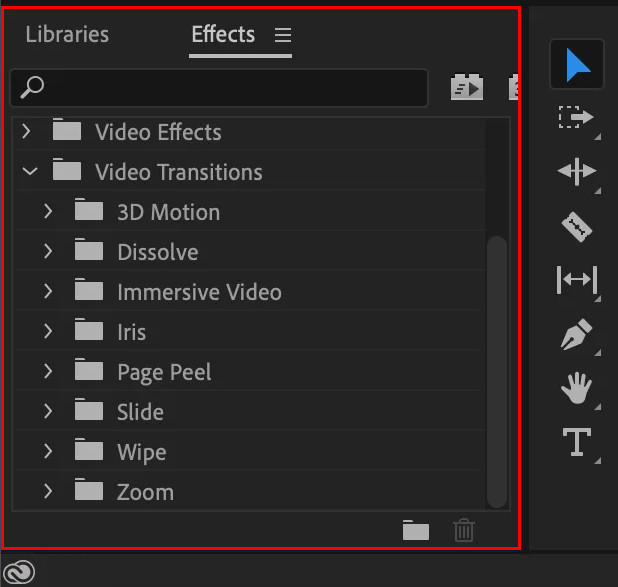Click the Video Transitions folder icon
Screen dimensions: 618x587
click(x=67, y=170)
